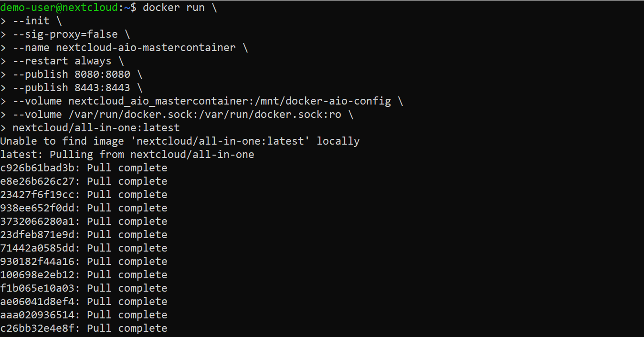The width and height of the screenshot is (644, 337).
Task: Click the "Unable to find image" message
Action: [x=179, y=141]
